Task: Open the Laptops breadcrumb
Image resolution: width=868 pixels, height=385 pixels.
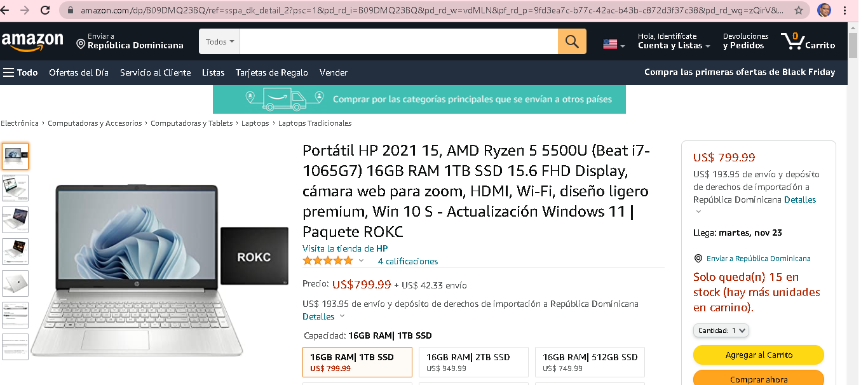Action: (x=255, y=123)
